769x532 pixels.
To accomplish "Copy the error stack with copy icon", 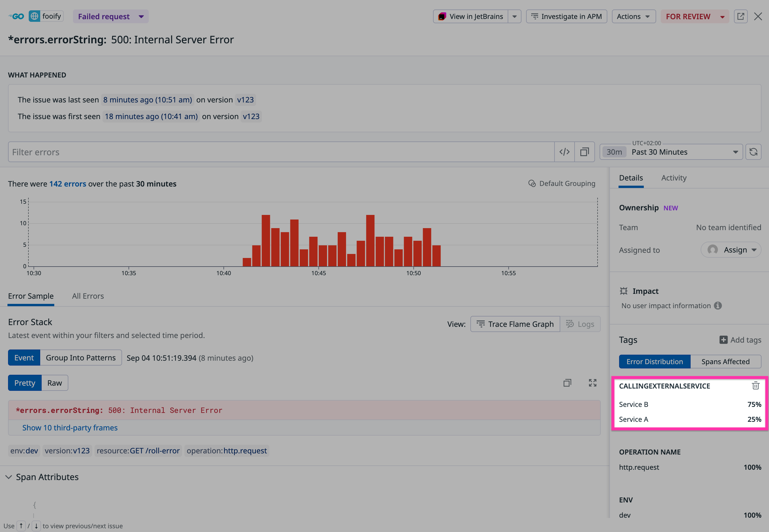I will coord(567,383).
